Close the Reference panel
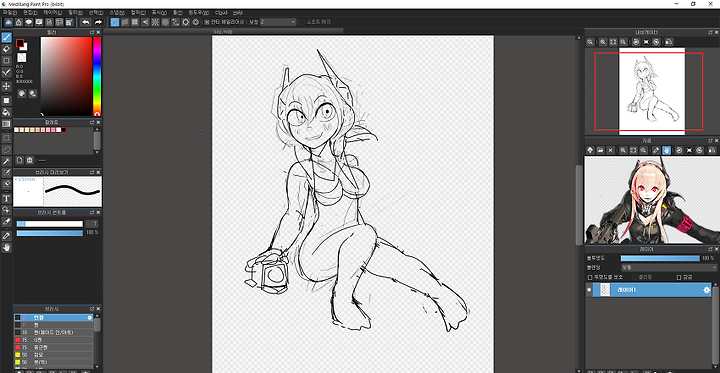Viewport: 720px width, 373px height. tap(716, 141)
